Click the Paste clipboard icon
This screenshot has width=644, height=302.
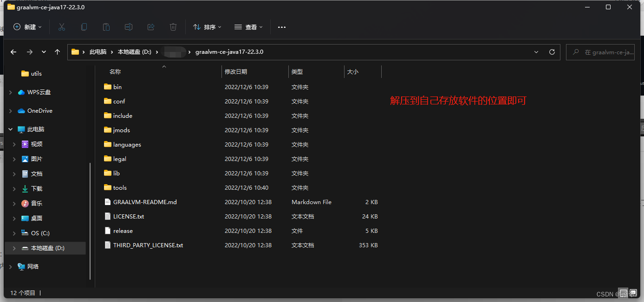(x=106, y=27)
